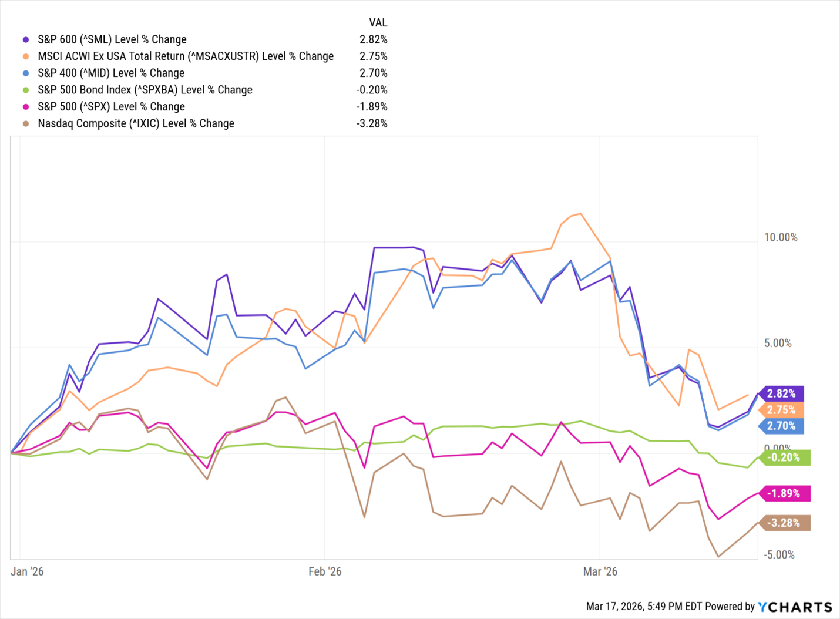
Task: Click the 10.00% y-axis label
Action: [x=781, y=237]
